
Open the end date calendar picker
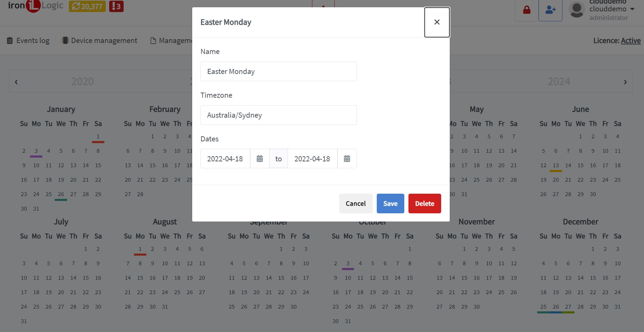pyautogui.click(x=347, y=158)
